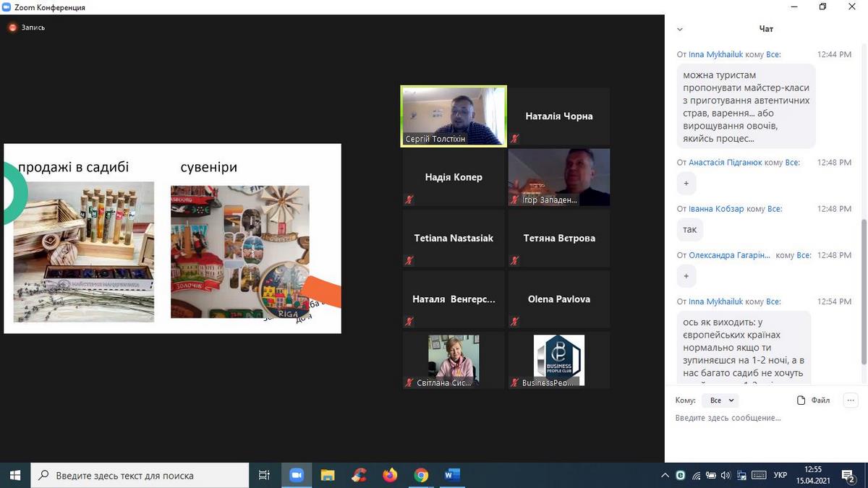Collapse the chat panel with the chevron
Screen dimensions: 868x488
[x=680, y=30]
